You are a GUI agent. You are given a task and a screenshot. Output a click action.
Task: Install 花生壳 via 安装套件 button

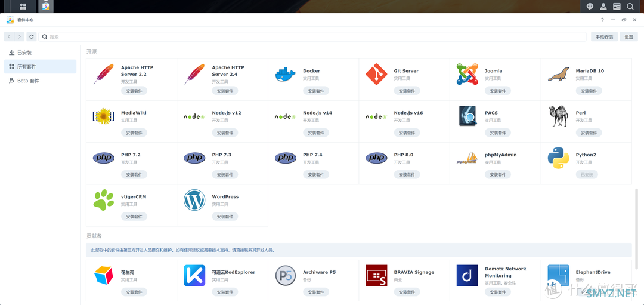pyautogui.click(x=134, y=292)
